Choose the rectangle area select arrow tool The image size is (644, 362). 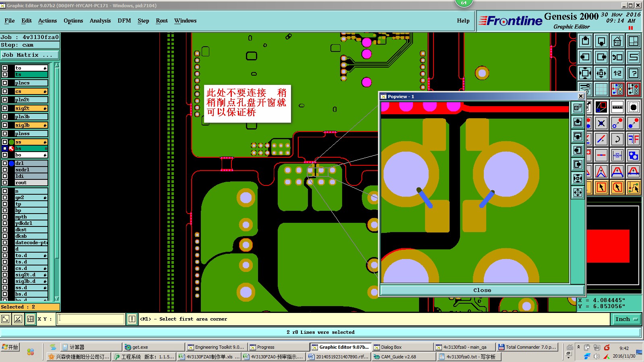601,187
